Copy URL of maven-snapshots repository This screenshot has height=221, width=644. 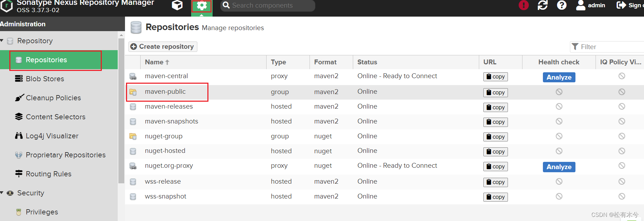[495, 122]
